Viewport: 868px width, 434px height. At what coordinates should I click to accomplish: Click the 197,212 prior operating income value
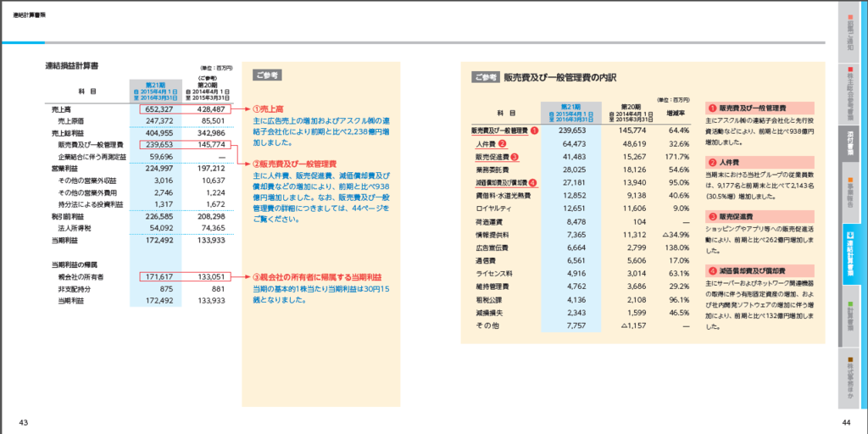click(x=210, y=169)
